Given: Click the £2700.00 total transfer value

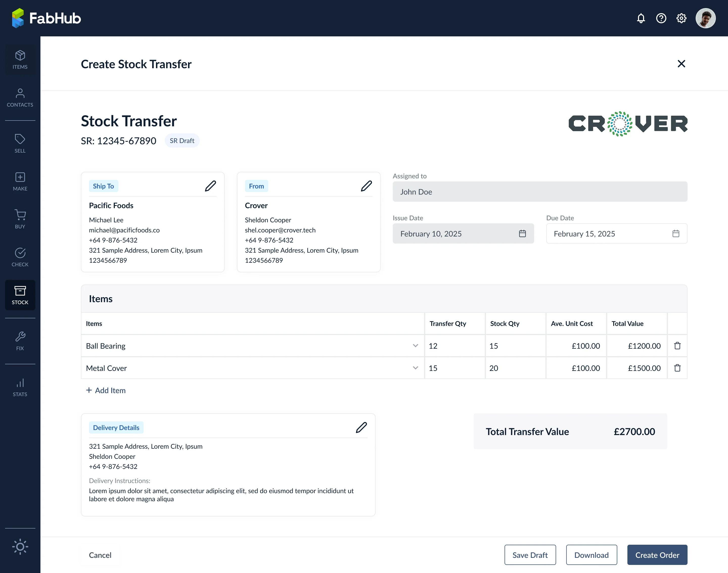Looking at the screenshot, I should tap(634, 432).
